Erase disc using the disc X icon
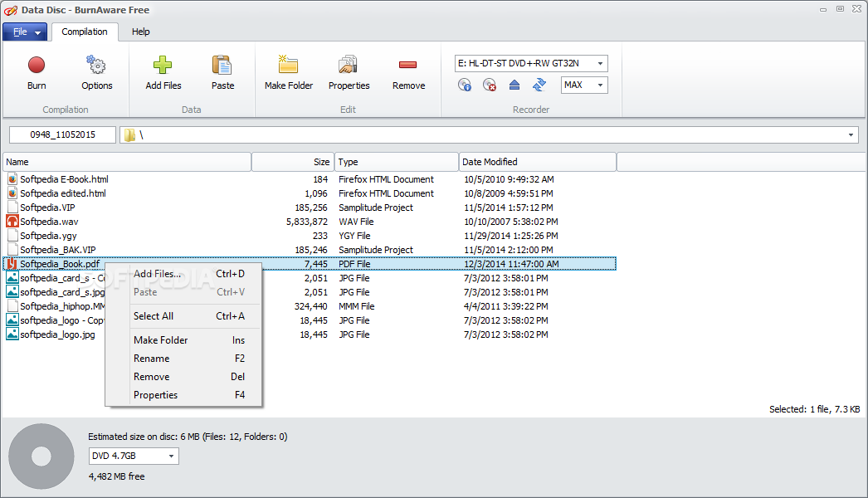Image resolution: width=868 pixels, height=498 pixels. (x=490, y=85)
